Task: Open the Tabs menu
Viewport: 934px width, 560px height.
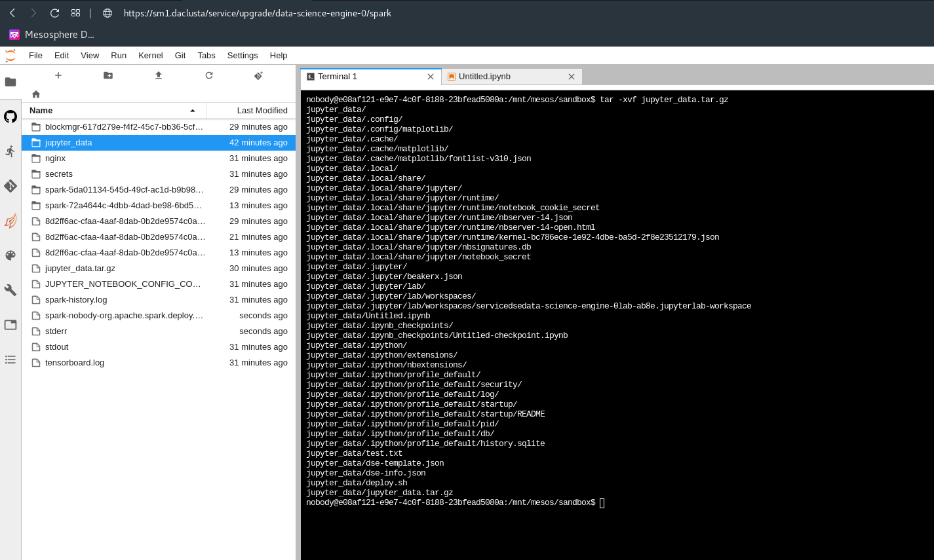Action: (x=206, y=56)
